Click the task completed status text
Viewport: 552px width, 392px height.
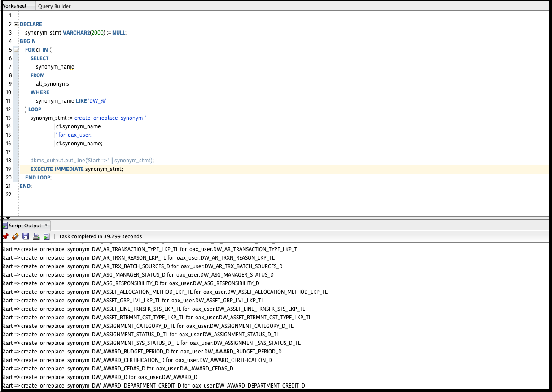click(x=100, y=236)
